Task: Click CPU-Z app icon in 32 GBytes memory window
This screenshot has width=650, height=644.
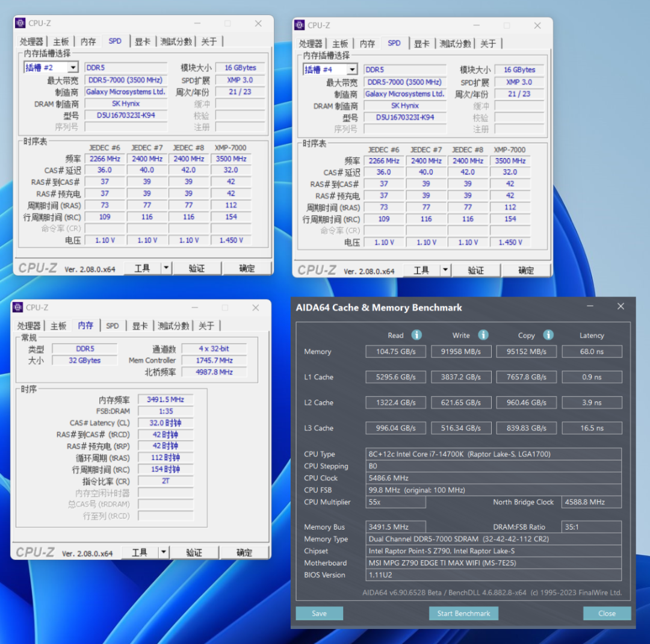Action: (x=18, y=308)
